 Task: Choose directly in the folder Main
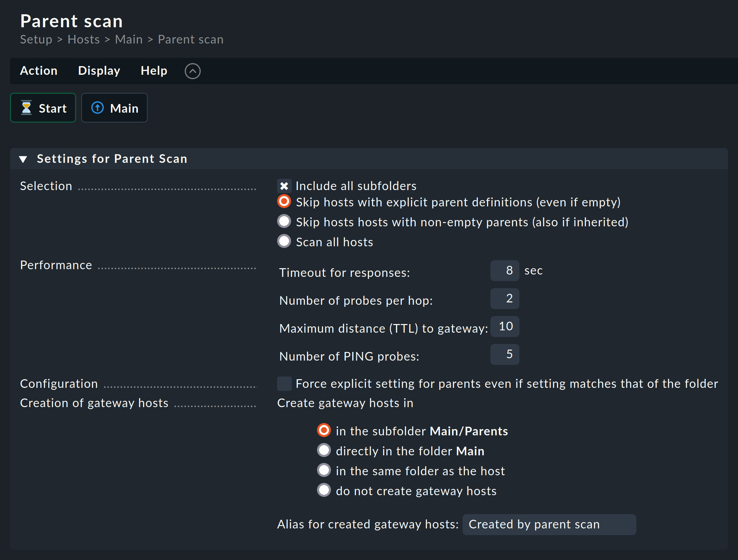click(324, 451)
